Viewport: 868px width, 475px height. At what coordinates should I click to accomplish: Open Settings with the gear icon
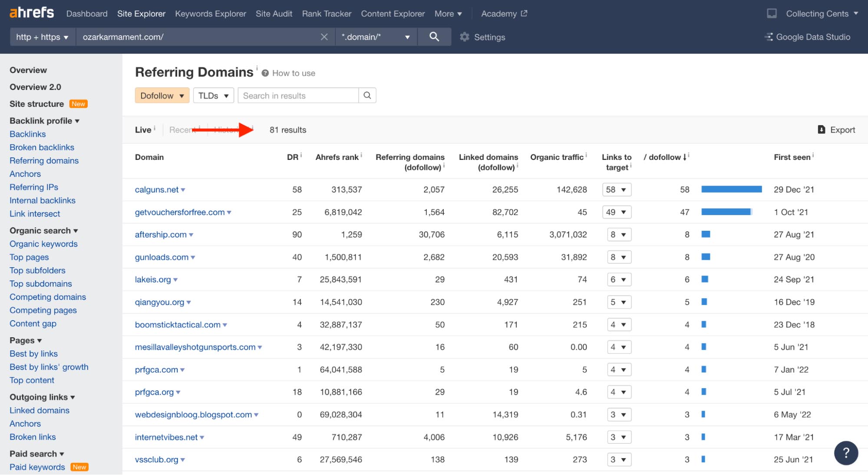click(465, 37)
